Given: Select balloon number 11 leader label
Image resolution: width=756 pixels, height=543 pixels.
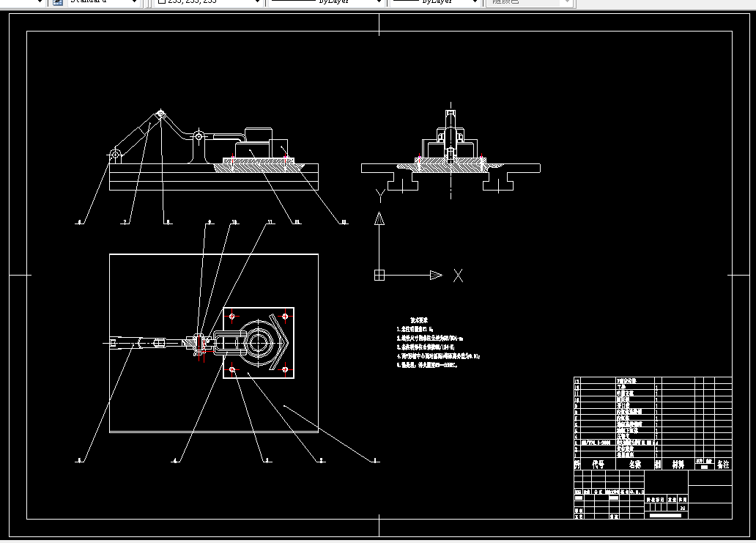Looking at the screenshot, I should (270, 222).
